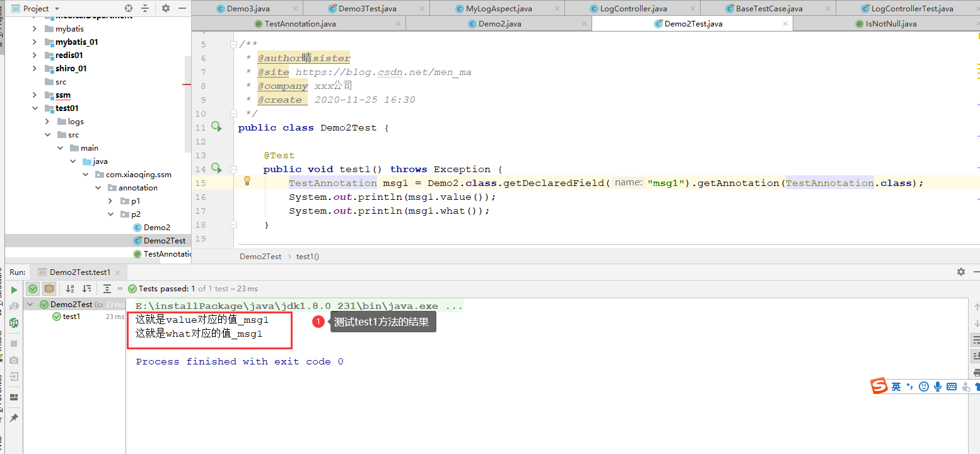980x454 pixels.
Task: Click the locate-in-project-tree target icon
Action: coord(129,8)
